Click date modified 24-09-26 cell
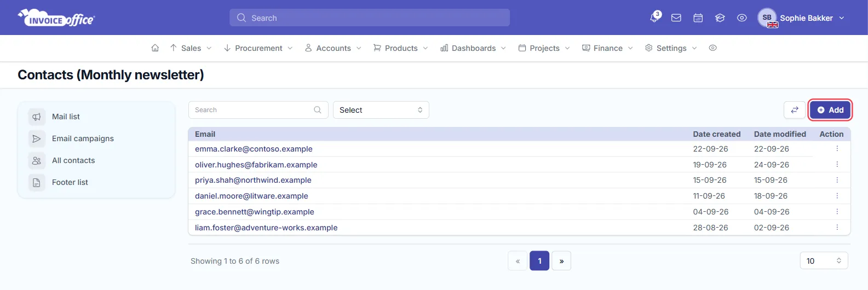The image size is (868, 290). 772,165
